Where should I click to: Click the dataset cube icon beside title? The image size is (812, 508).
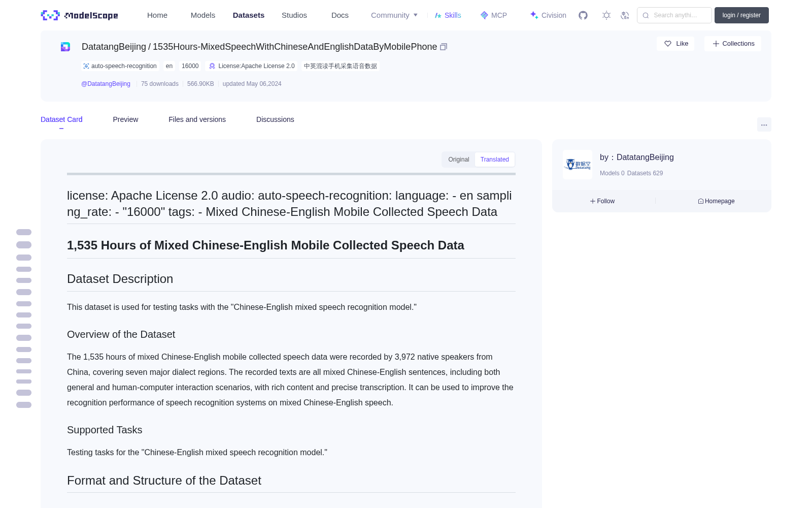(x=65, y=47)
